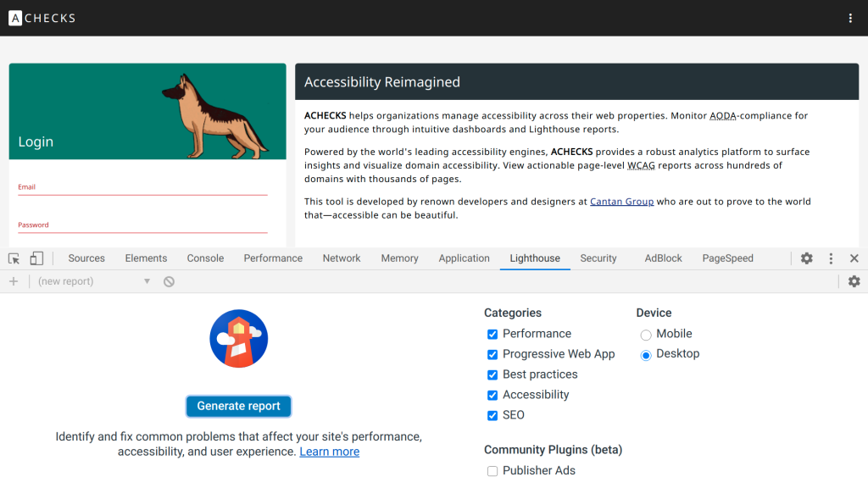Toggle the device toolbar icon
Image resolution: width=868 pixels, height=488 pixels.
(36, 258)
